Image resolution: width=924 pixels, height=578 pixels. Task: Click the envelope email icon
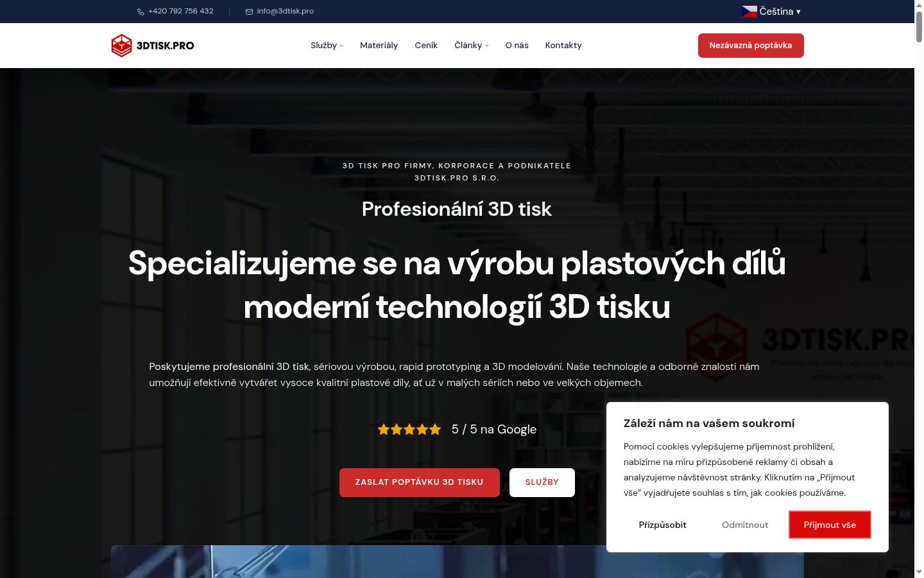click(x=249, y=12)
